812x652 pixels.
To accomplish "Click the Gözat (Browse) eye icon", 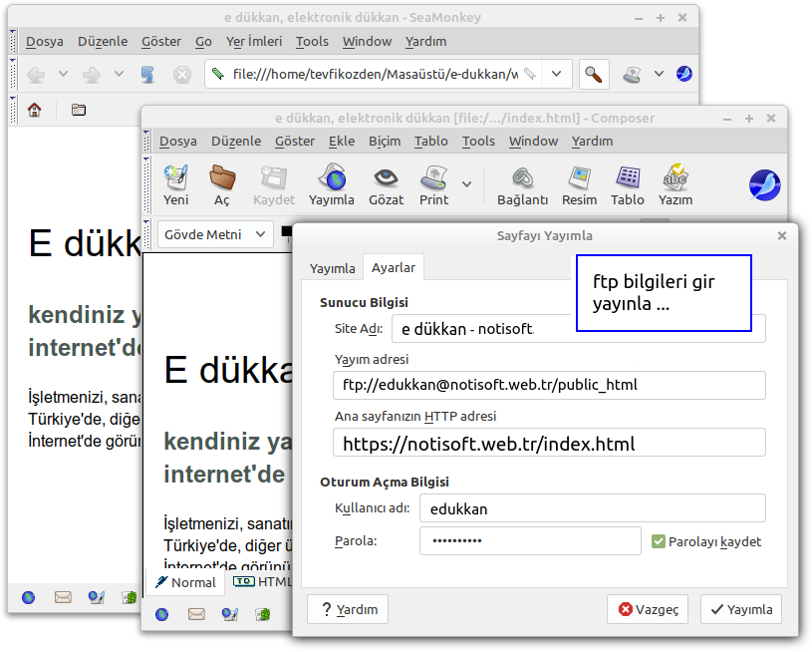I will tap(386, 179).
